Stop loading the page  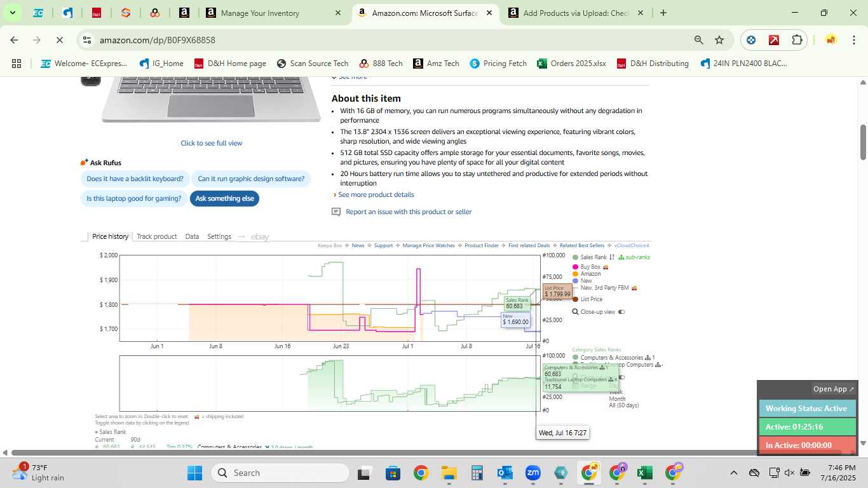coord(59,40)
